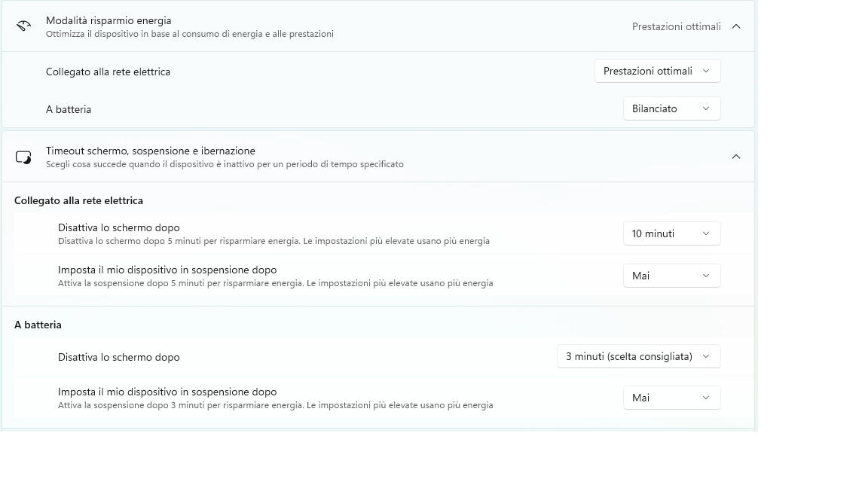Open the plugged-in Prestazioni ottimali power mode dropdown
The height and width of the screenshot is (488, 868).
pos(657,71)
